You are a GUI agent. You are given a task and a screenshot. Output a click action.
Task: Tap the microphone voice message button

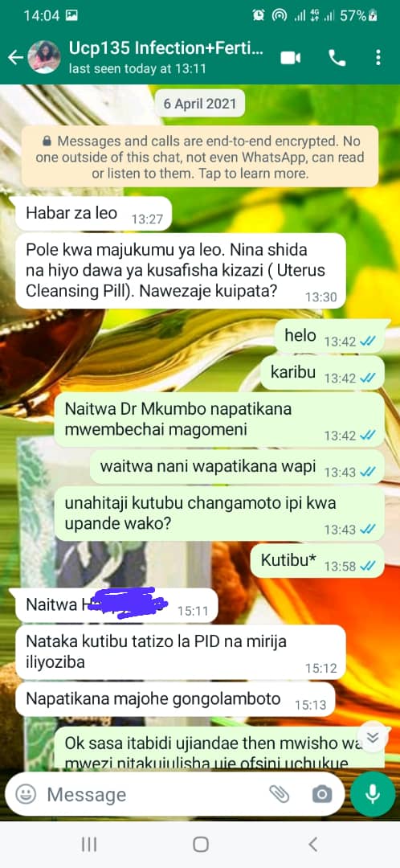(x=373, y=794)
